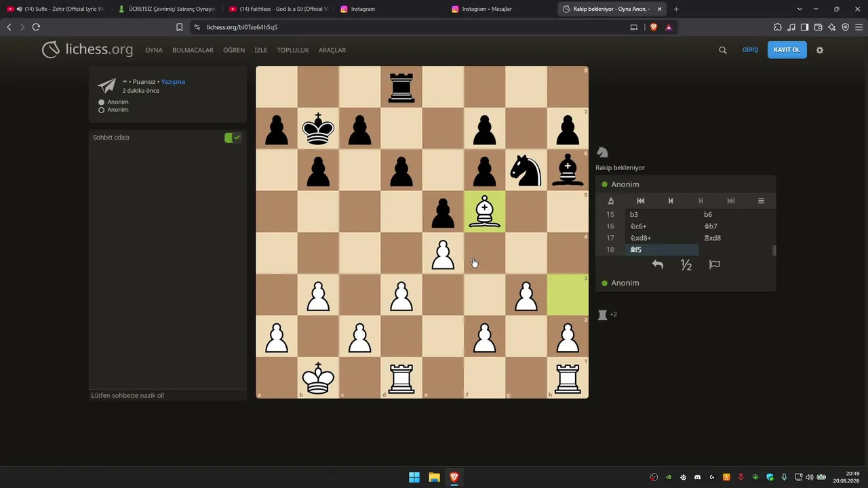This screenshot has width=868, height=488.
Task: Reload the page
Action: [36, 27]
